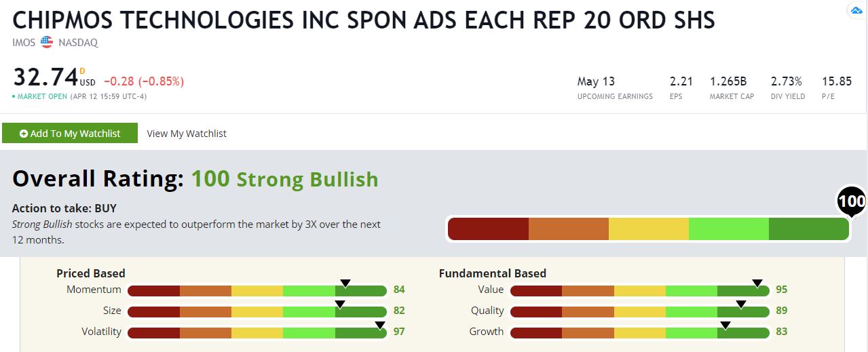Click the Quality rating bar
868x352 pixels.
(x=639, y=311)
